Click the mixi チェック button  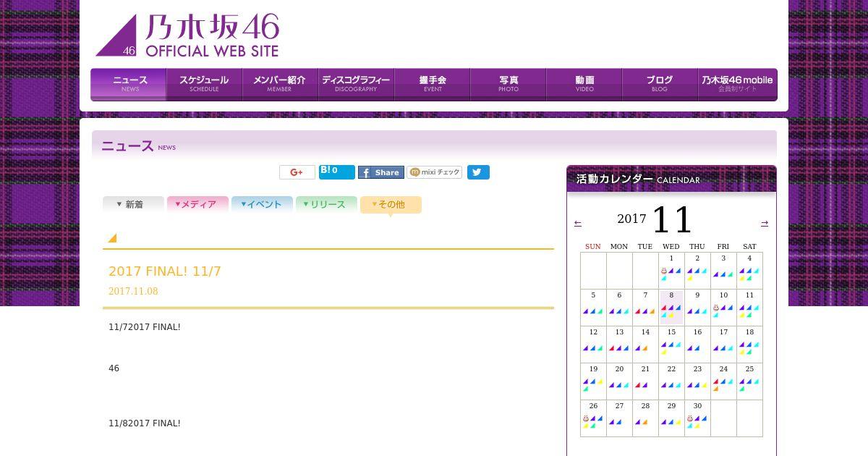pyautogui.click(x=435, y=172)
